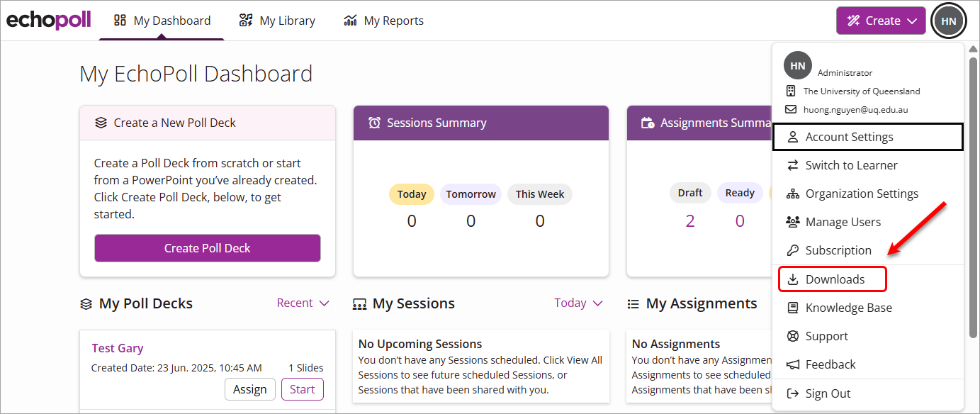Switch to the My Library tab

pyautogui.click(x=277, y=21)
